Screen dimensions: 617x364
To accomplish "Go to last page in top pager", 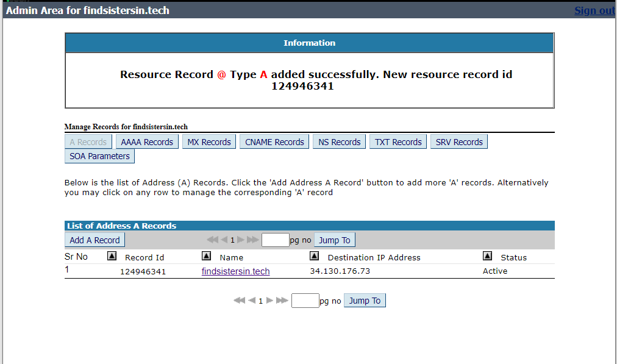I will point(252,240).
